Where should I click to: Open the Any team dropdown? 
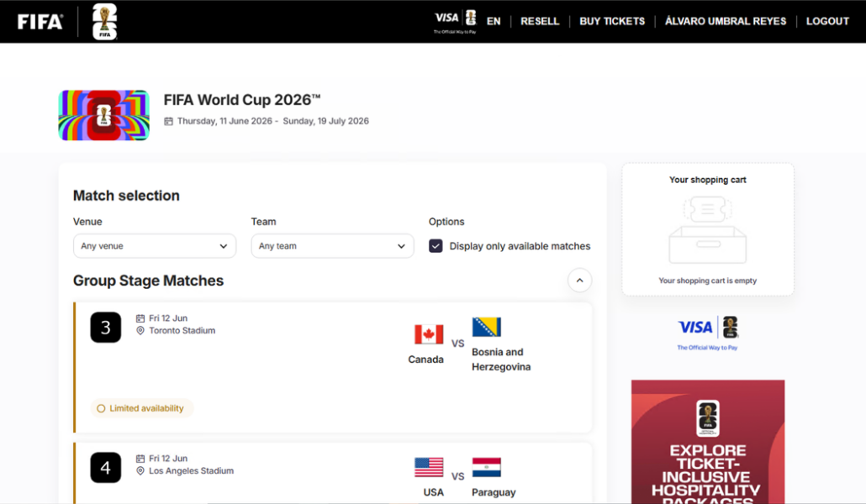tap(332, 246)
